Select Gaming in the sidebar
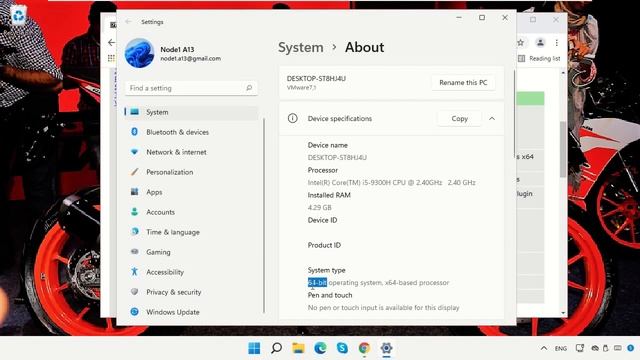 [191, 252]
